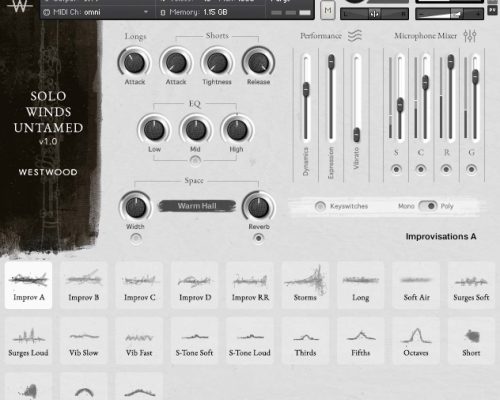Flip the Mono/Poly switch

coord(428,206)
